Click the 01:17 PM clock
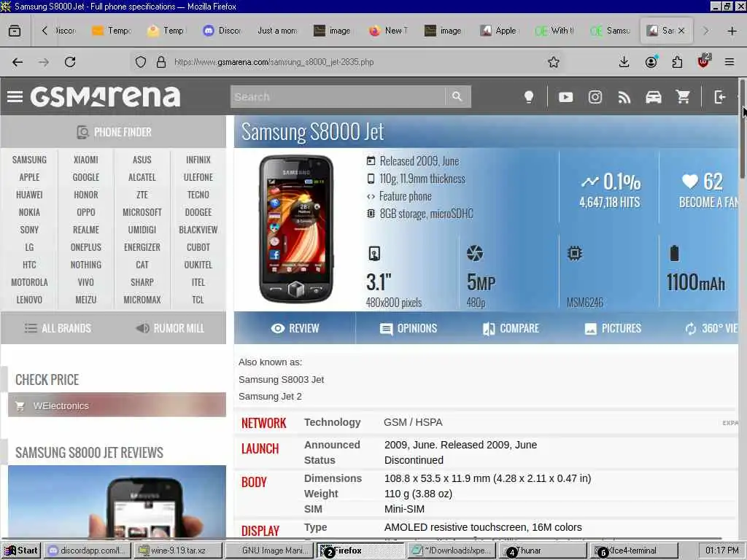 [721, 551]
